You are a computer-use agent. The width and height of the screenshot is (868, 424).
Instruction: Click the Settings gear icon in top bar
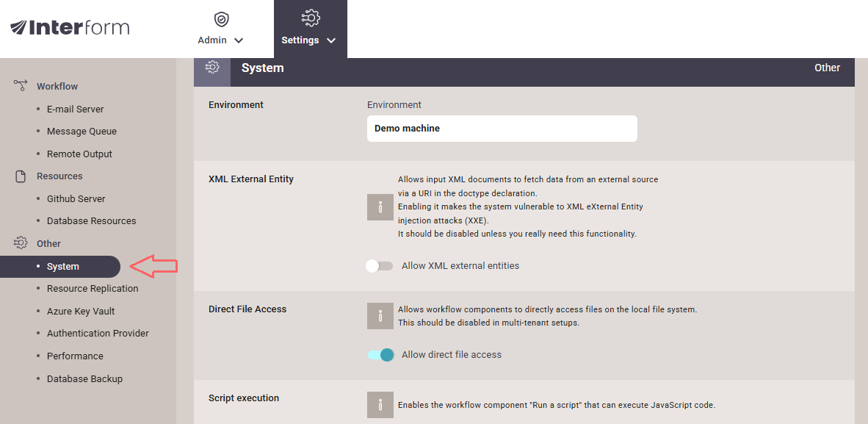(310, 18)
